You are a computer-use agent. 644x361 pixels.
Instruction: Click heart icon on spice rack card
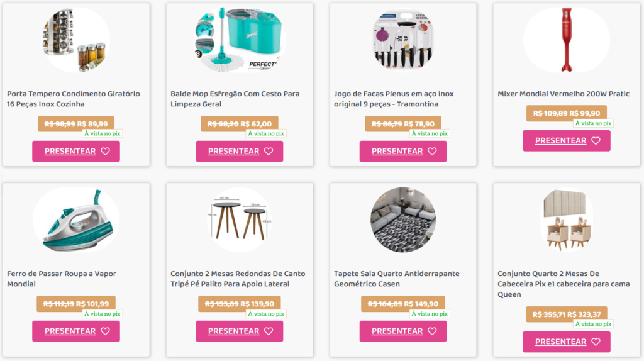point(105,152)
